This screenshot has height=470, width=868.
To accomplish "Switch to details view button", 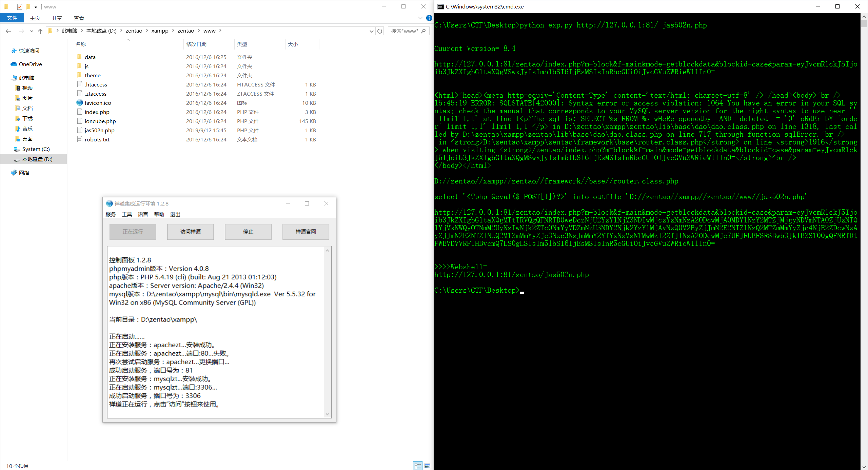I will [x=418, y=466].
